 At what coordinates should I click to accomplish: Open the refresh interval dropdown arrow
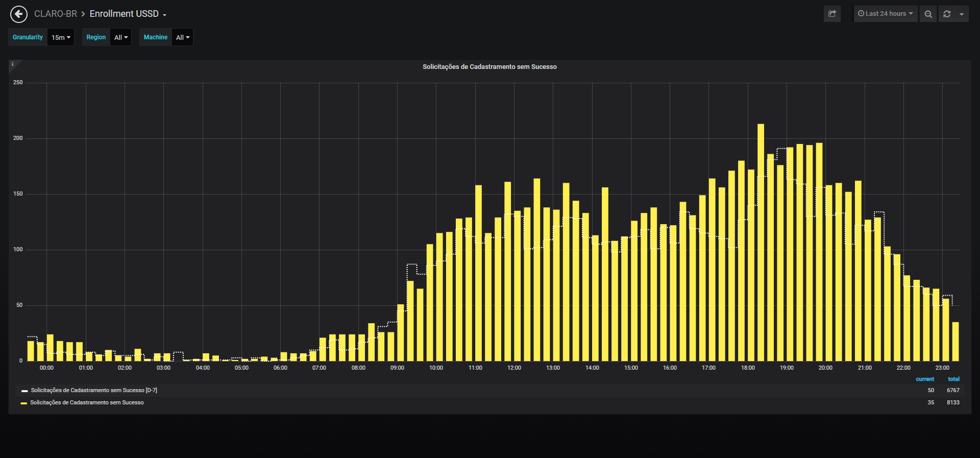point(962,14)
